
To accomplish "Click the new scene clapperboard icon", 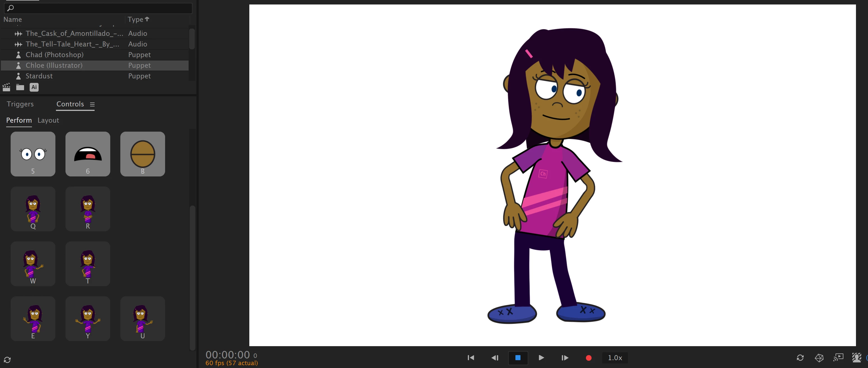I will [6, 87].
